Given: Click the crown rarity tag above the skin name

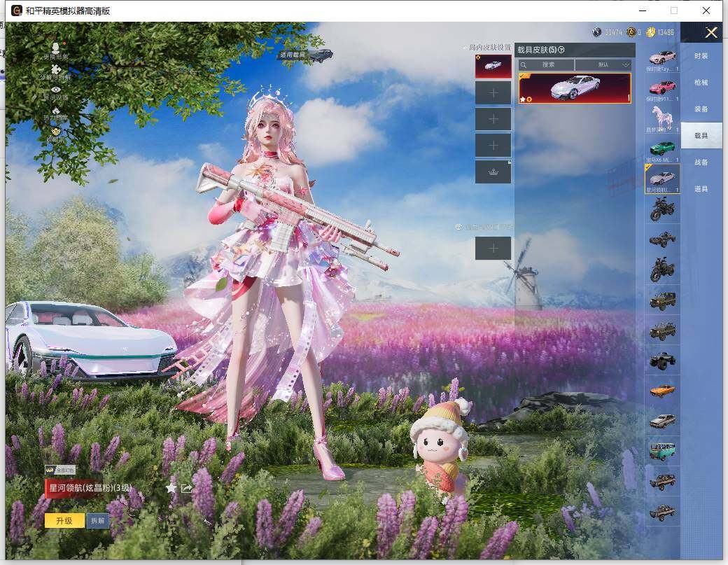Looking at the screenshot, I should [60, 470].
